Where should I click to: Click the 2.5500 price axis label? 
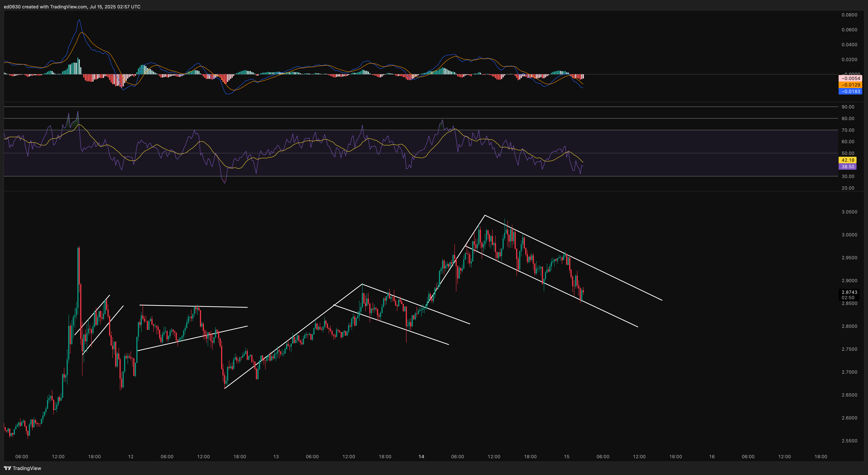point(849,441)
